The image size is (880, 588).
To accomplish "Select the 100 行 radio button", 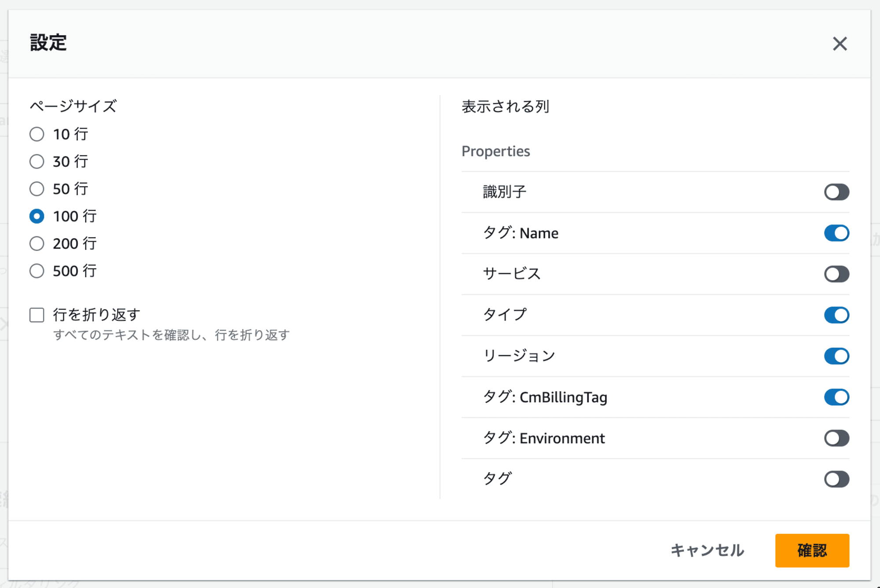I will pyautogui.click(x=37, y=216).
